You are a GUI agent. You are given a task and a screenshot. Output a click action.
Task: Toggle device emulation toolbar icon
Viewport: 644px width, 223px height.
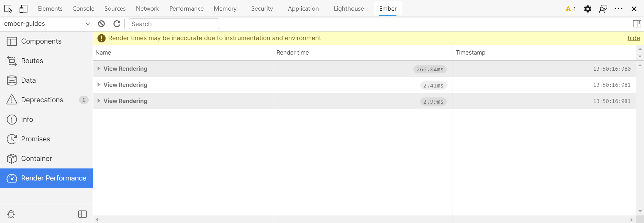pos(23,9)
